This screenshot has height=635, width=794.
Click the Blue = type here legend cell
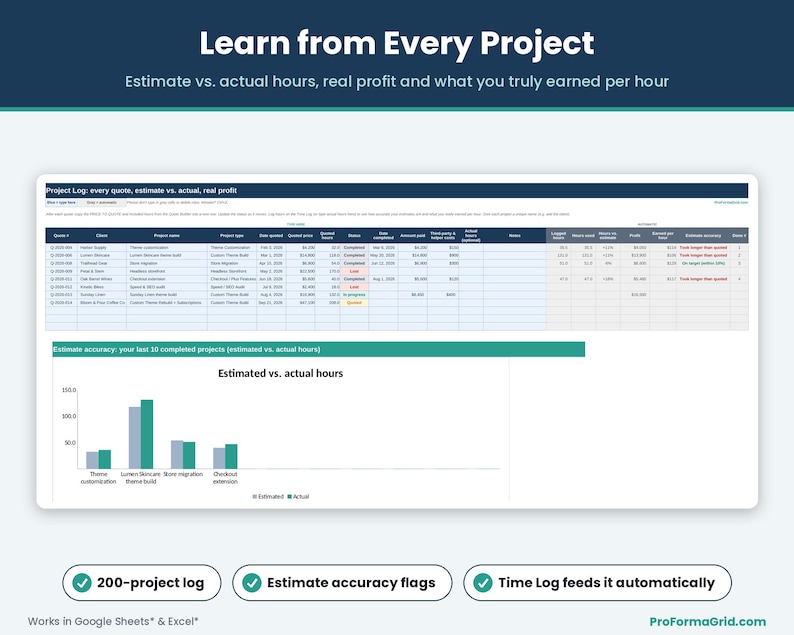tap(61, 203)
